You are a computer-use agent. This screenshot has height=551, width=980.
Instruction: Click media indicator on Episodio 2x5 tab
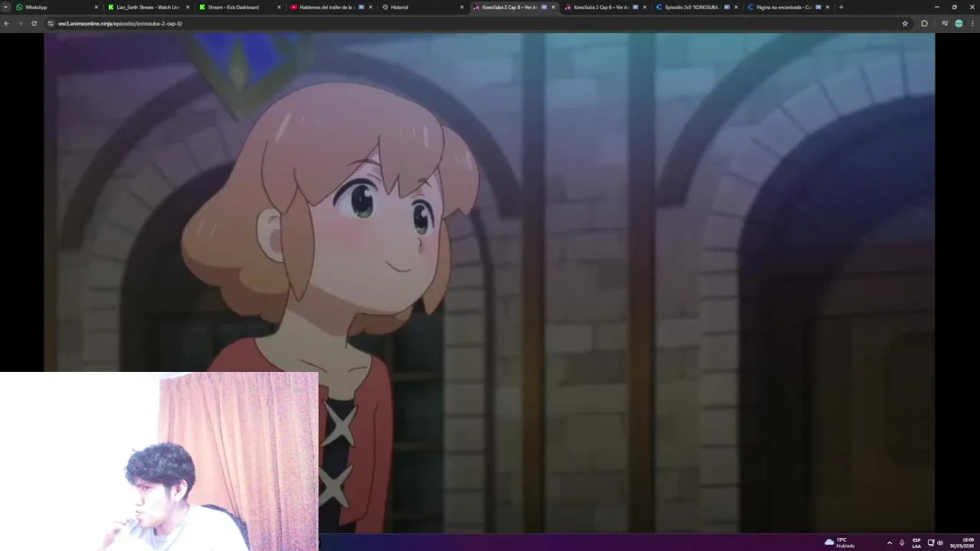(x=727, y=7)
